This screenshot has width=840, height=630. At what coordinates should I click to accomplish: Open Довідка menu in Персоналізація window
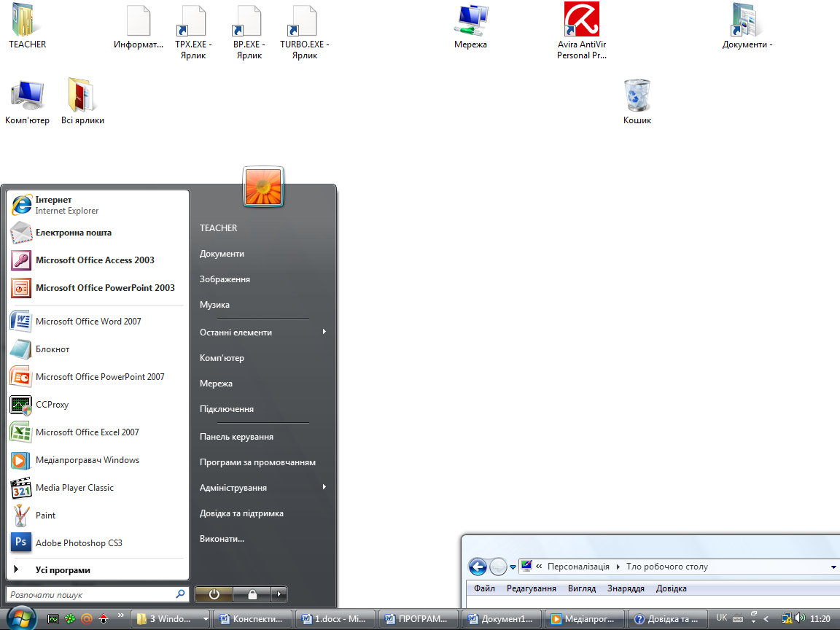pyautogui.click(x=672, y=588)
